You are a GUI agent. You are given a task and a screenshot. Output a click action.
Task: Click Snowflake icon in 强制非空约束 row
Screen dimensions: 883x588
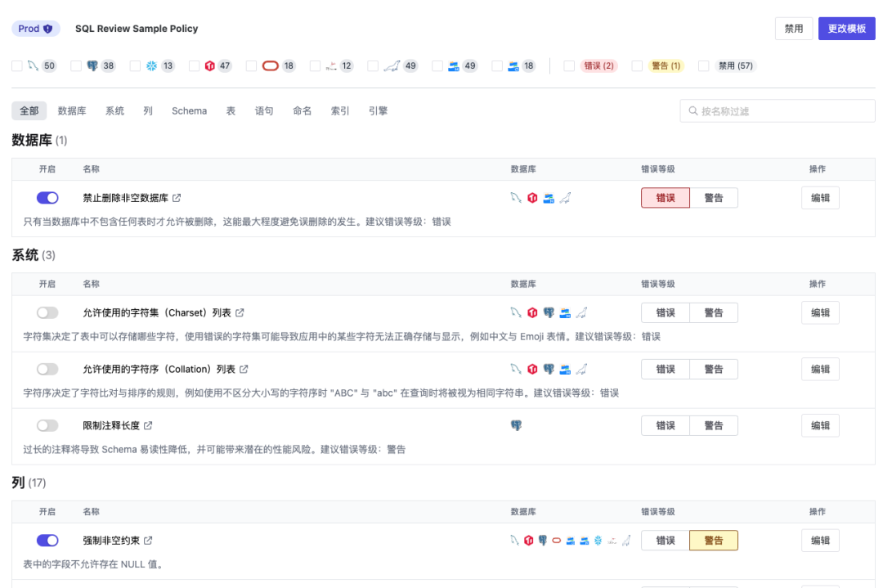click(598, 540)
